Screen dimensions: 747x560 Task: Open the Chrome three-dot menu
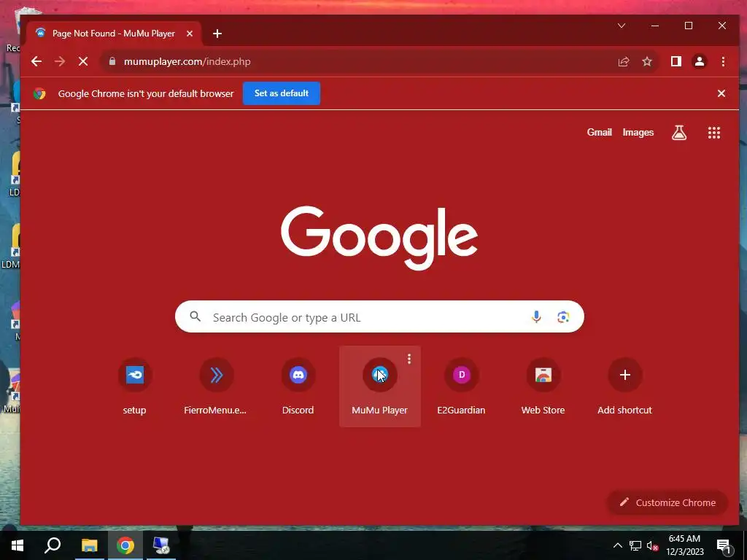pos(723,61)
